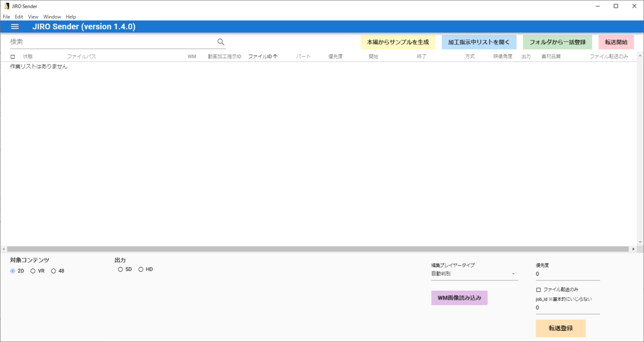Open the Window menu

52,17
